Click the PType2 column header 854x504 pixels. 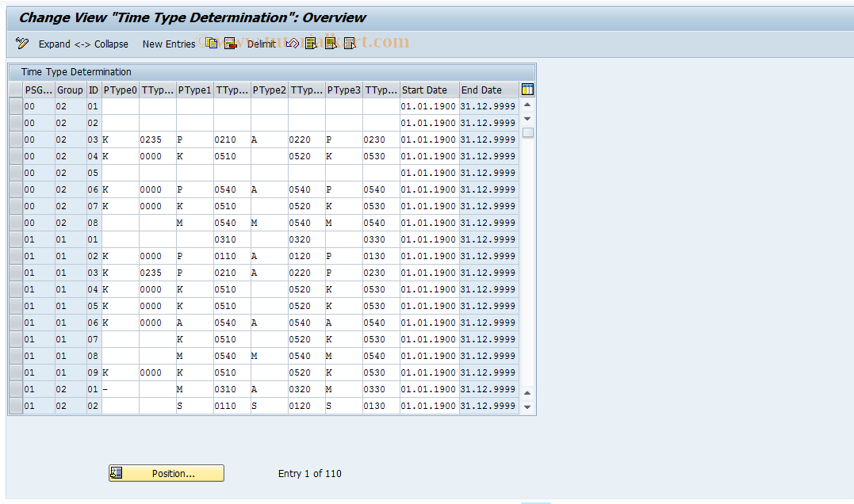tap(270, 90)
